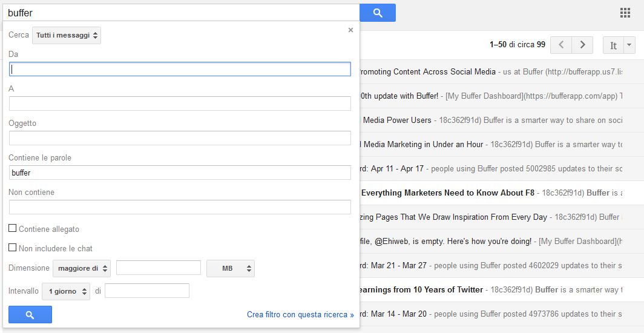This screenshot has width=644, height=333.
Task: Click the 'Contiene allegato' label text
Action: tap(49, 229)
